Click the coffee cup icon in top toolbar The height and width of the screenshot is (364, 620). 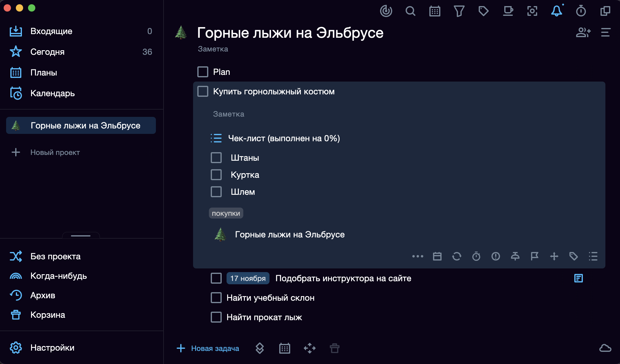(x=508, y=11)
